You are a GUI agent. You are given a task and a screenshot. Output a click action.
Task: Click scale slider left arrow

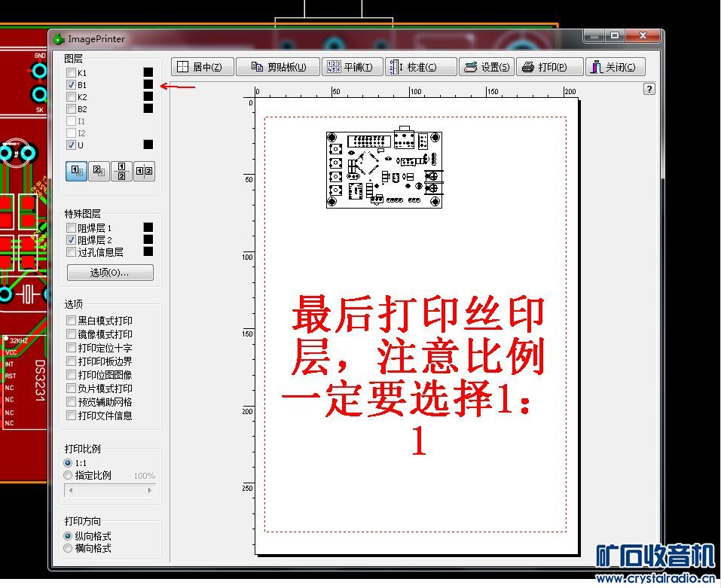click(x=71, y=491)
